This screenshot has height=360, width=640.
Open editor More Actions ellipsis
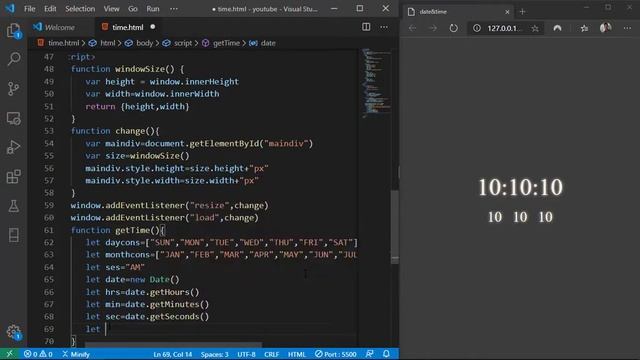point(384,27)
